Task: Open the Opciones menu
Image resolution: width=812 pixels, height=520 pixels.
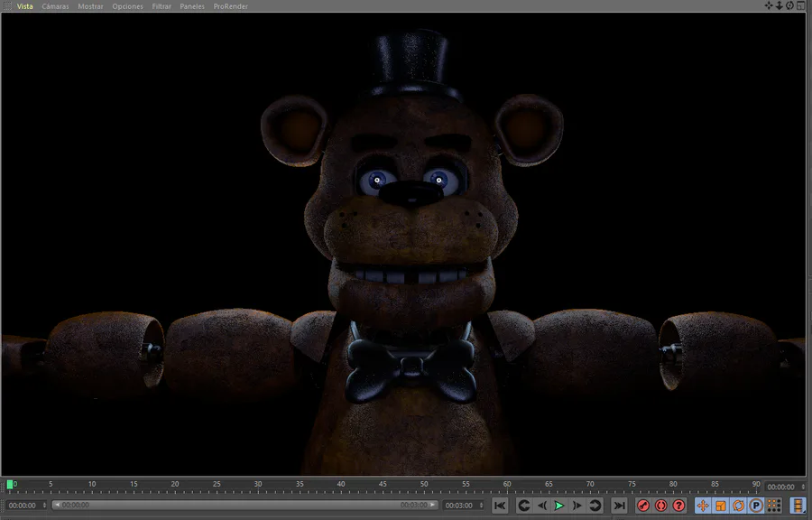Action: tap(127, 6)
